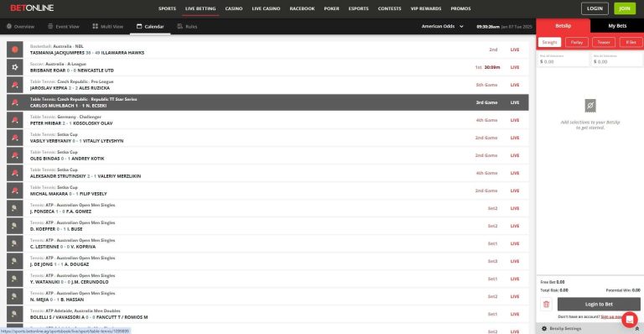Expand the Betslip Settings panel chevron
Viewport: 644px width, 334px height.
point(637,329)
